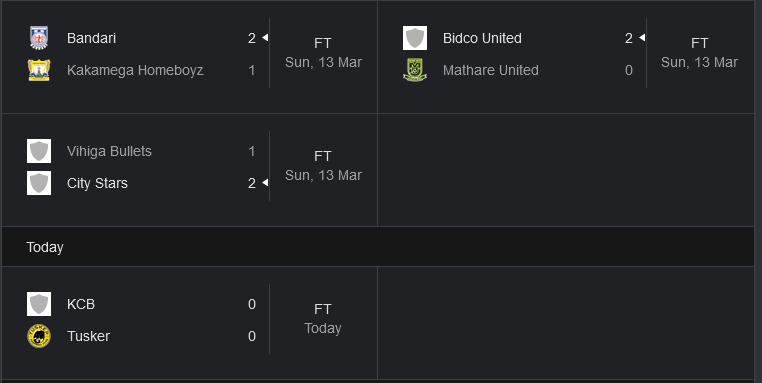762x383 pixels.
Task: Click the KCB placeholder shield logo
Action: pos(39,304)
